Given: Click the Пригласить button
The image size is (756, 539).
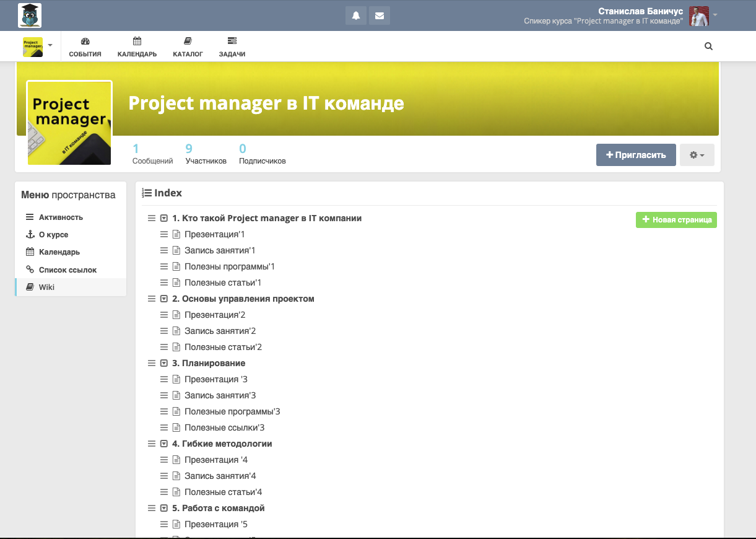Looking at the screenshot, I should click(636, 155).
